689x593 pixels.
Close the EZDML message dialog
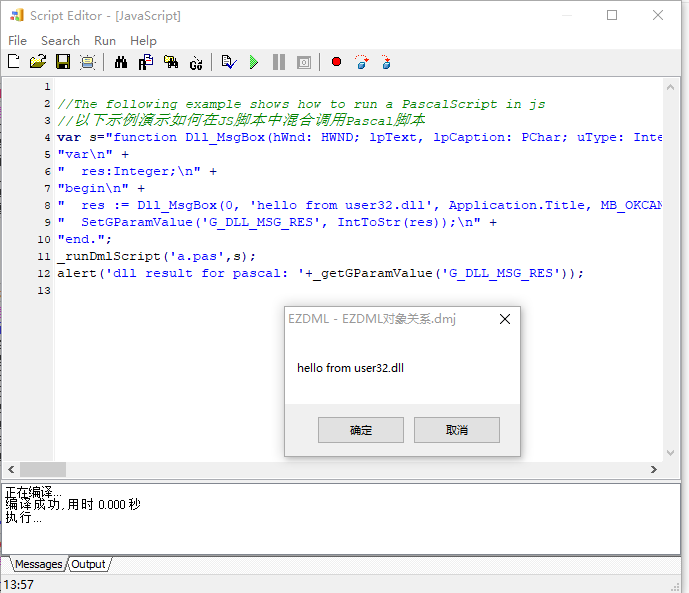(505, 319)
